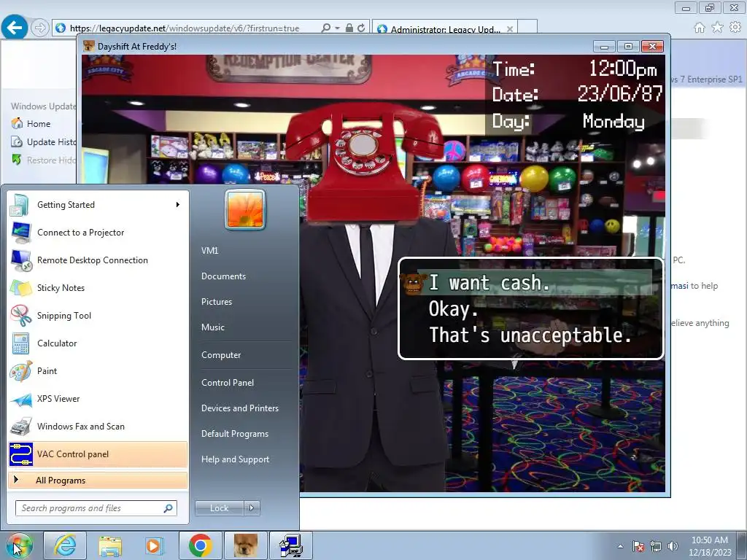Start the Calculator app
The width and height of the screenshot is (747, 560).
pyautogui.click(x=98, y=343)
